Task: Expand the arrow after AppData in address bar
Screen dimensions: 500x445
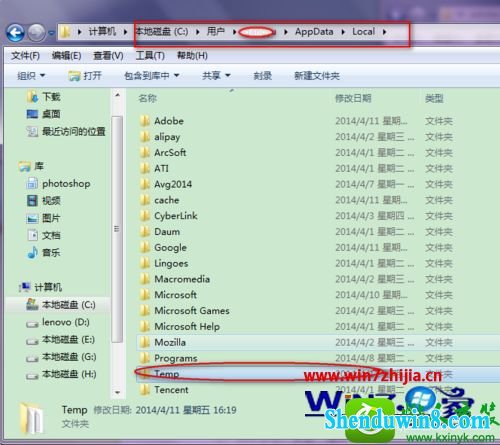Action: 343,32
